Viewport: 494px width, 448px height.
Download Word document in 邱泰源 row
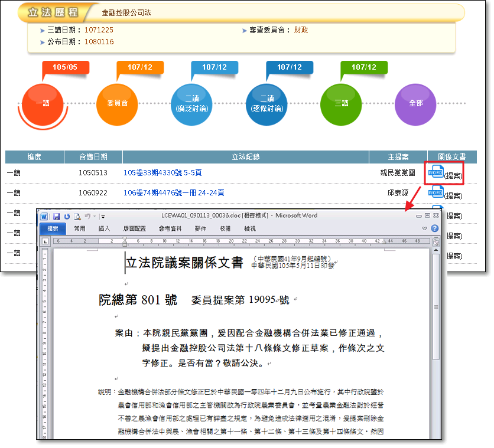pyautogui.click(x=435, y=192)
